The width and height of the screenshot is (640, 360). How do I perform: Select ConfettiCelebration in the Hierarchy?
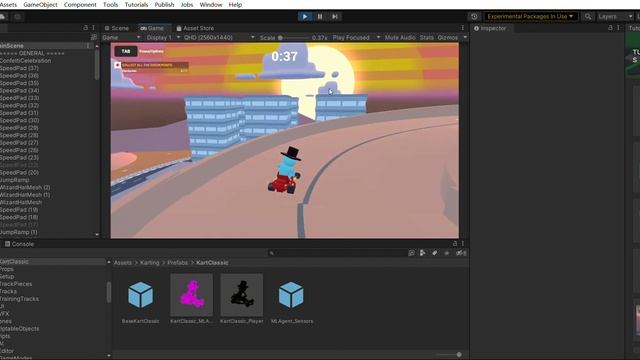[25, 60]
